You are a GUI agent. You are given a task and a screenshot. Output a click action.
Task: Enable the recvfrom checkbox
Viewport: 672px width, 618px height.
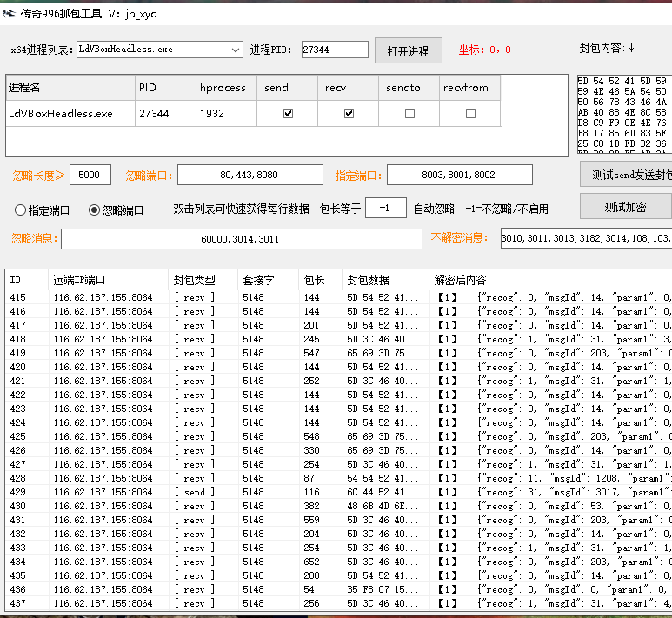(470, 114)
